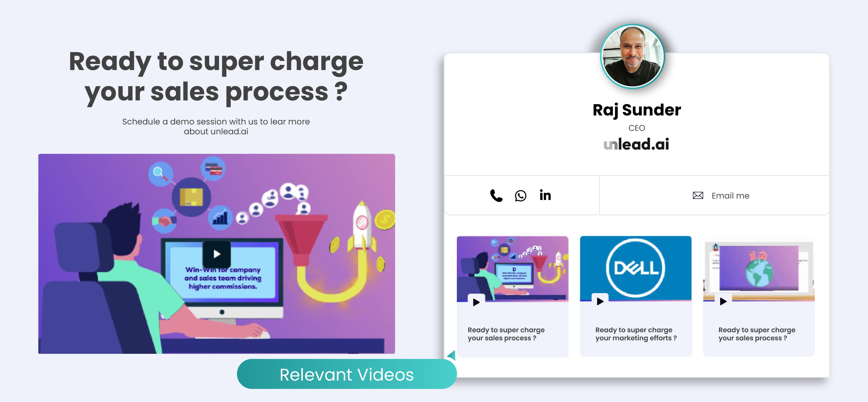Click the third card's sales process caption
The width and height of the screenshot is (868, 402).
tap(757, 334)
